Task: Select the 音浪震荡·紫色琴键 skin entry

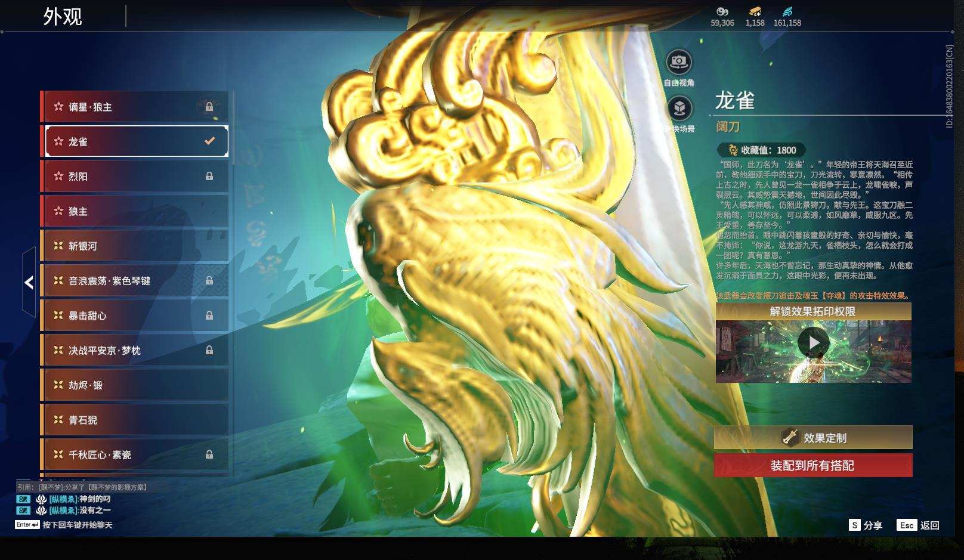Action: click(x=134, y=280)
